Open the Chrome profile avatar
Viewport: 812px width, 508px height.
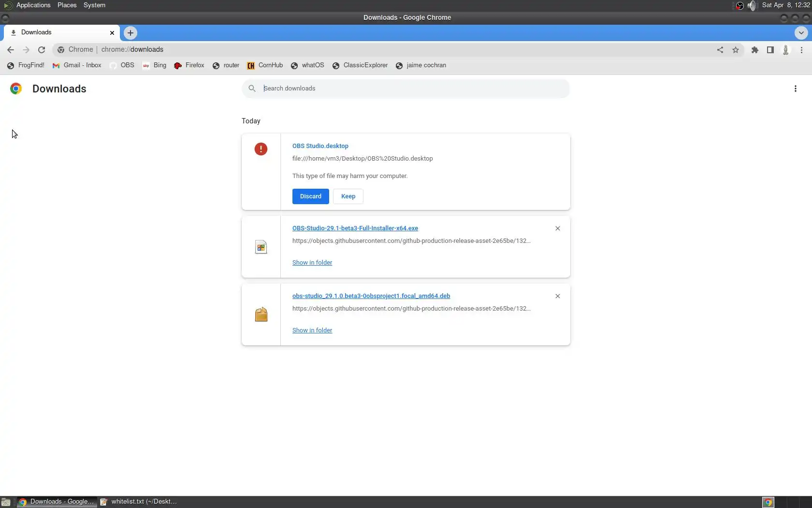[x=786, y=50]
